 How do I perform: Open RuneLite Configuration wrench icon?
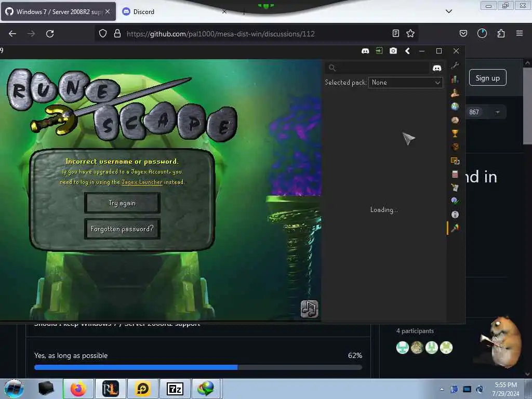coord(455,65)
